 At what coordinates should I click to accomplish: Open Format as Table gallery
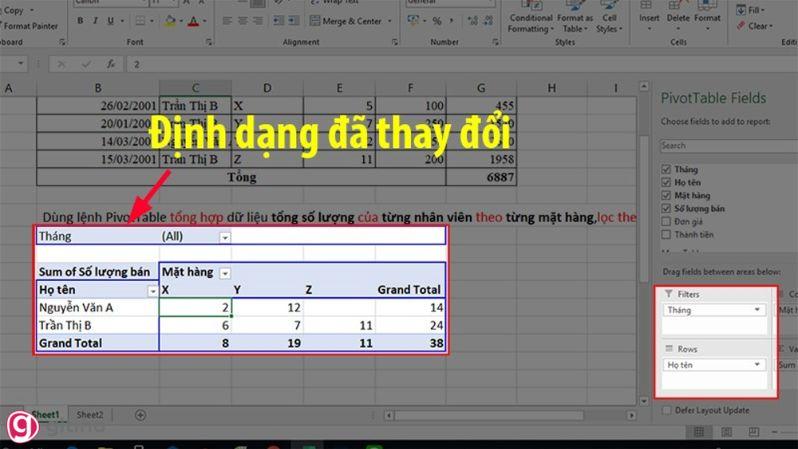575,18
